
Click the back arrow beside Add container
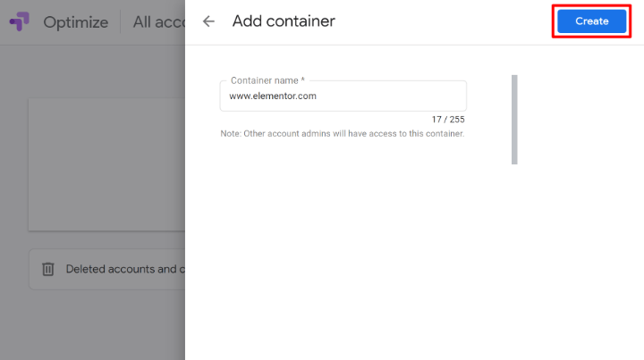click(x=208, y=21)
